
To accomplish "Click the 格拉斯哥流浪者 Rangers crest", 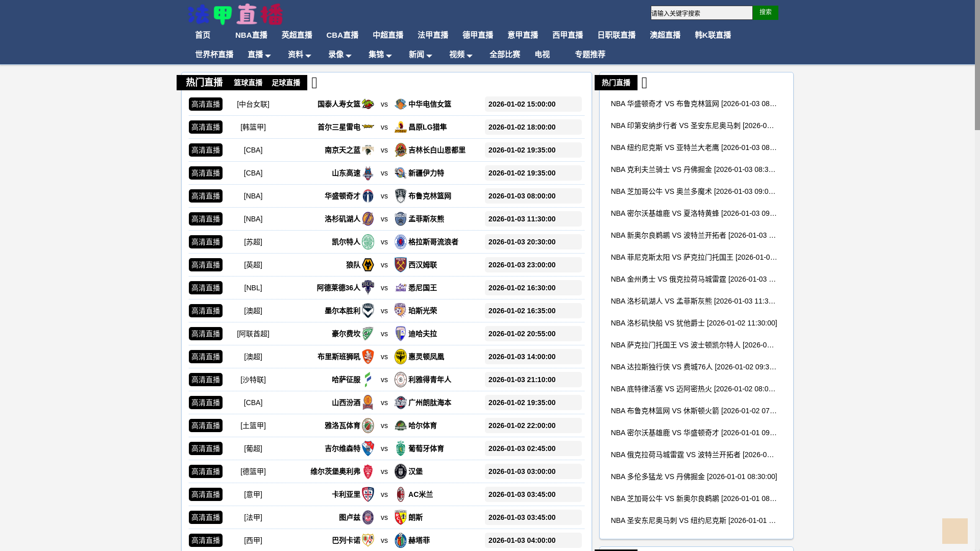I will tap(401, 242).
